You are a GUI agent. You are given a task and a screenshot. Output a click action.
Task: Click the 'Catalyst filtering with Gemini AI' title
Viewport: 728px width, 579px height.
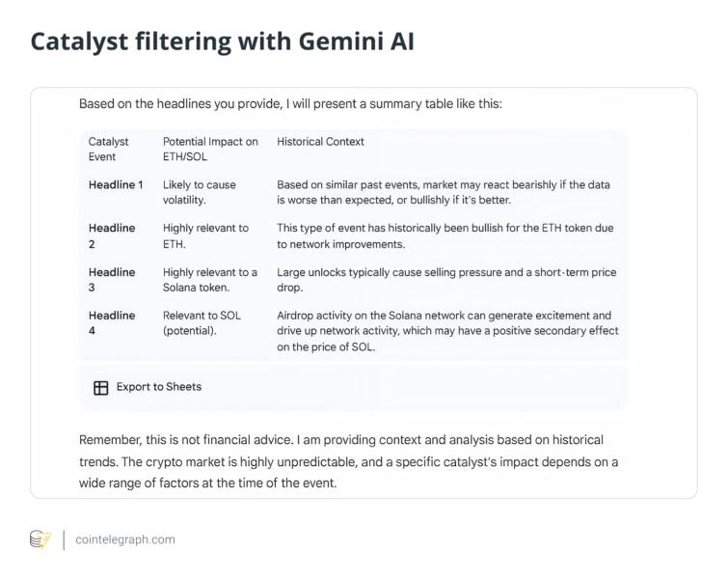pyautogui.click(x=223, y=41)
